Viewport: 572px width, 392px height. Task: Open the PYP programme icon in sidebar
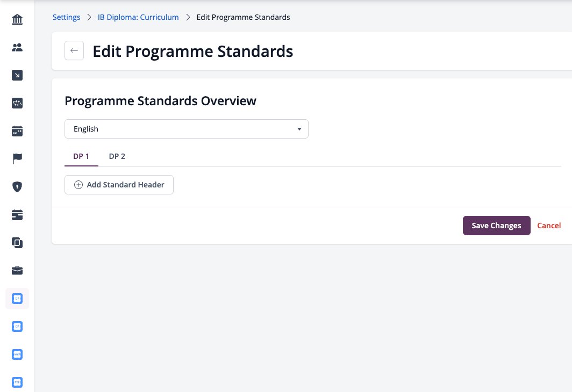[17, 382]
